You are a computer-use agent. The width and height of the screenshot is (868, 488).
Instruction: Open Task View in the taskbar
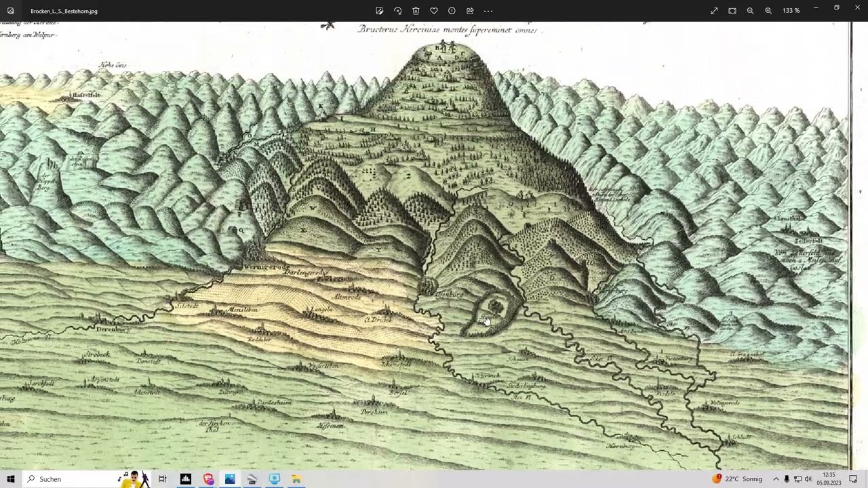tap(163, 479)
